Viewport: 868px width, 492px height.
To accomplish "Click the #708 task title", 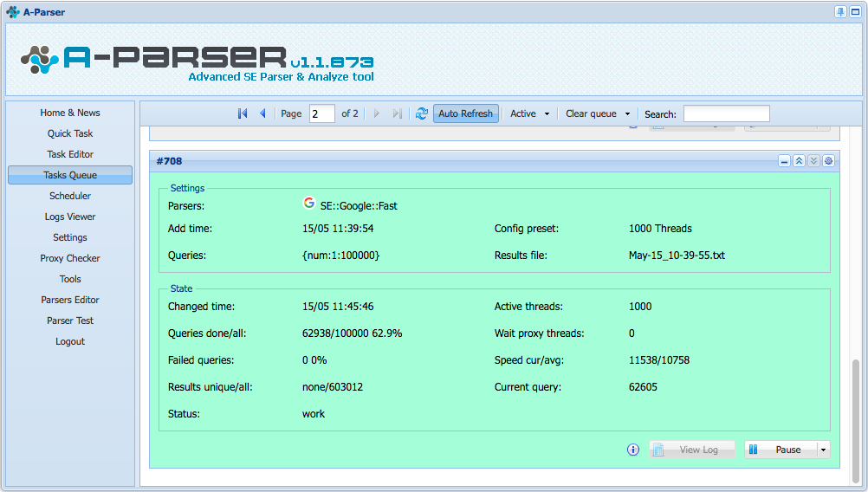I will (169, 161).
